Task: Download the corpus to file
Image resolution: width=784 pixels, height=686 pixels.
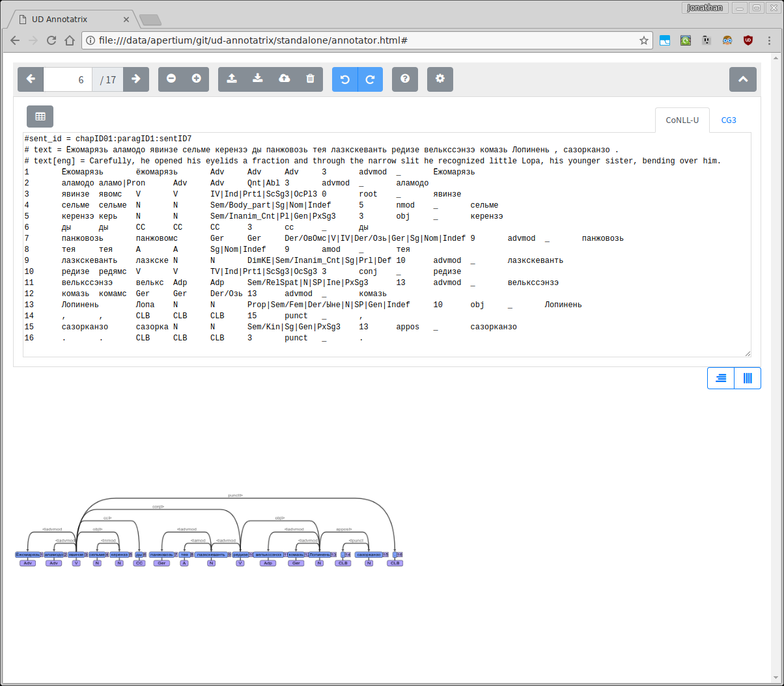Action: pyautogui.click(x=257, y=79)
